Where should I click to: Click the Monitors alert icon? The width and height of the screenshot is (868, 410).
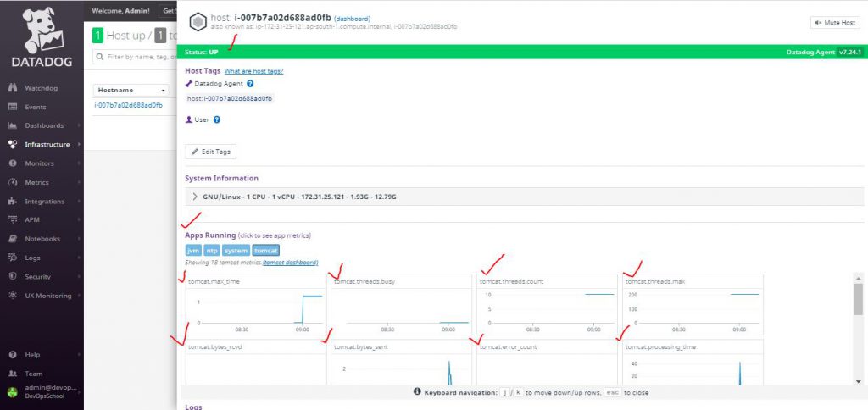point(13,163)
